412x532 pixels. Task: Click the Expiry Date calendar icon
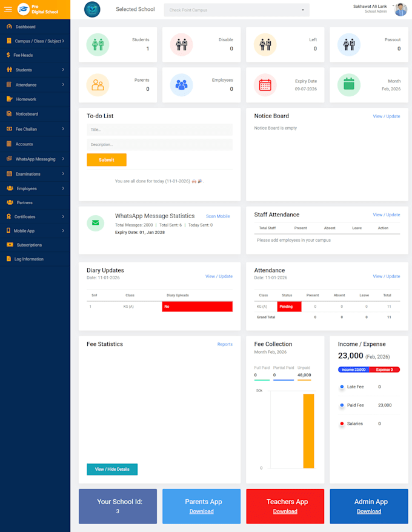click(265, 85)
